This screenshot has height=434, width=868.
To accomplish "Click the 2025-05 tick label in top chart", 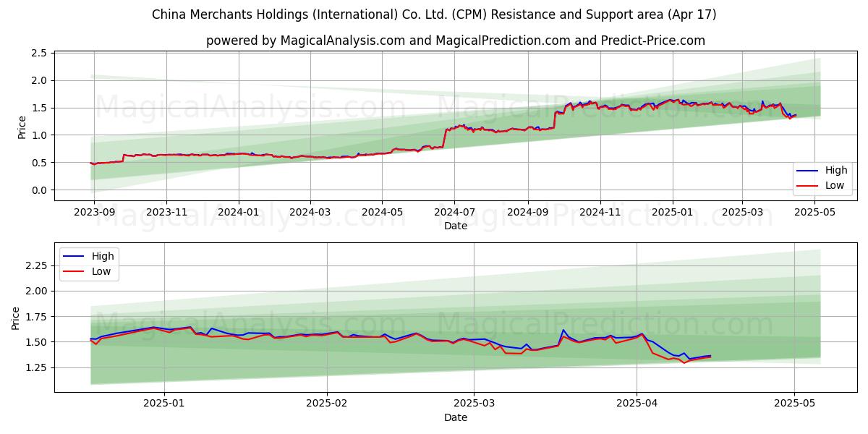I will click(814, 212).
